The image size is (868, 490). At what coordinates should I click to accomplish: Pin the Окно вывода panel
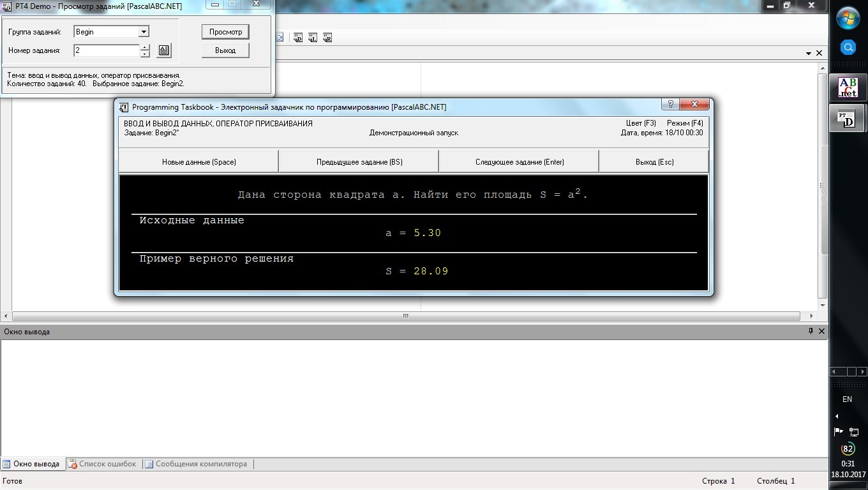(811, 331)
